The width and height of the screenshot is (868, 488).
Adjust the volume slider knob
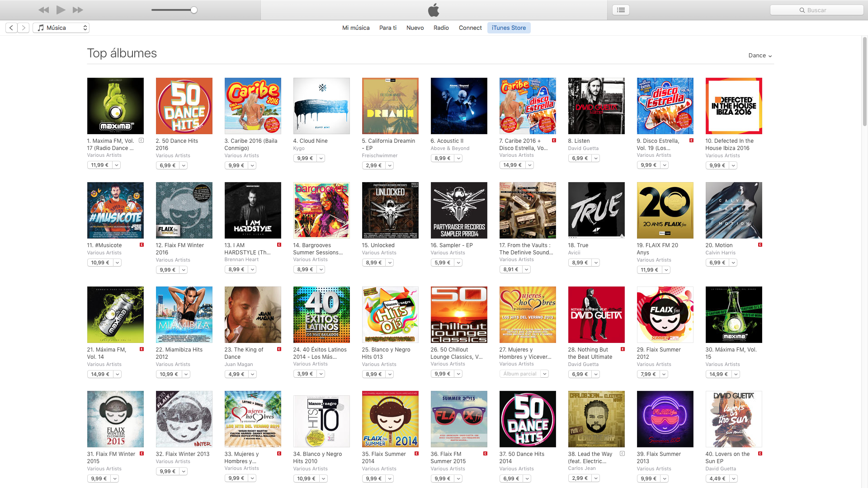click(194, 10)
